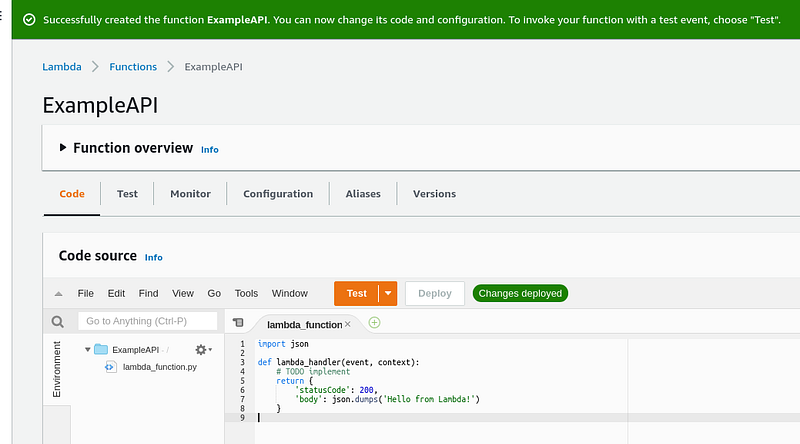This screenshot has width=800, height=444.
Task: Close the lambda_function editor tab
Action: click(347, 324)
